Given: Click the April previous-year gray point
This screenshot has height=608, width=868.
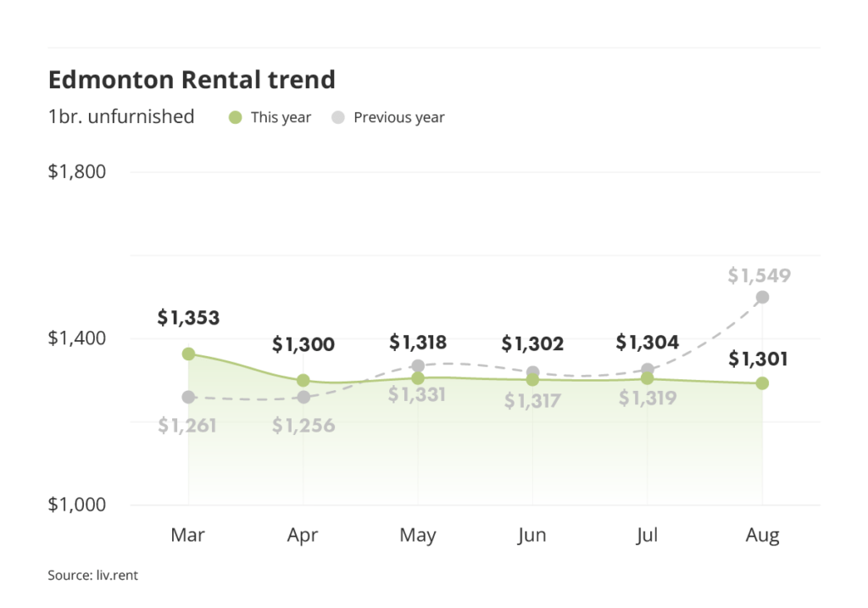Looking at the screenshot, I should tap(303, 397).
